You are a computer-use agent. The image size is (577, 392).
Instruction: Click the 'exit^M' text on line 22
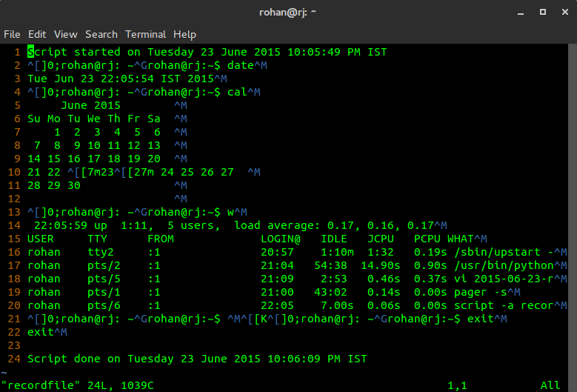(x=47, y=332)
